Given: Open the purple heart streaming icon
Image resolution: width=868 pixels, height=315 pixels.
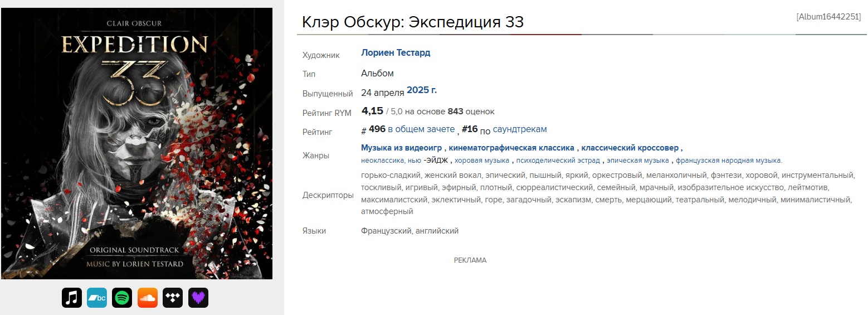Looking at the screenshot, I should point(198,298).
